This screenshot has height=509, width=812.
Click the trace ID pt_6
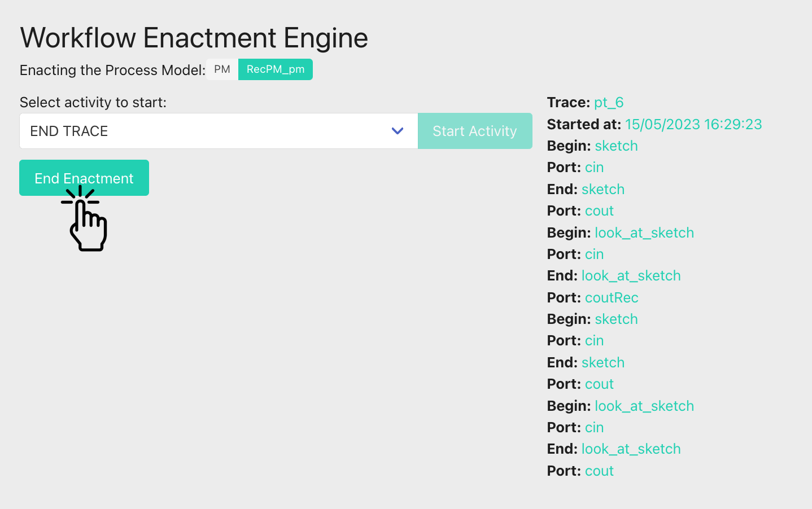tap(608, 102)
